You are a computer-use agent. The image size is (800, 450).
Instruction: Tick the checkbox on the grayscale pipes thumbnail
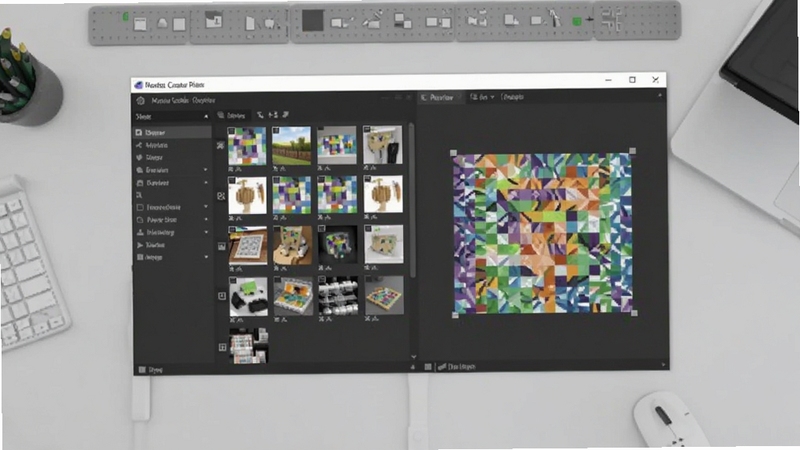(x=322, y=280)
